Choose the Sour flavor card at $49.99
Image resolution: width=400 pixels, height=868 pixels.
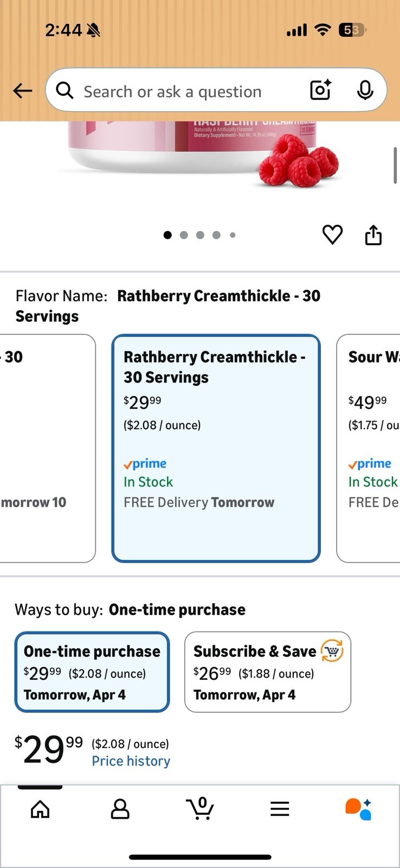[x=369, y=448]
